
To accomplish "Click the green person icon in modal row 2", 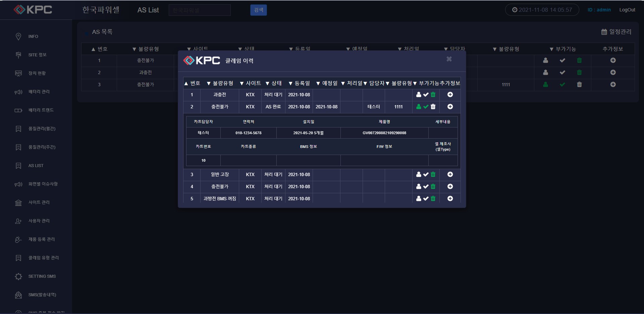I will point(419,107).
